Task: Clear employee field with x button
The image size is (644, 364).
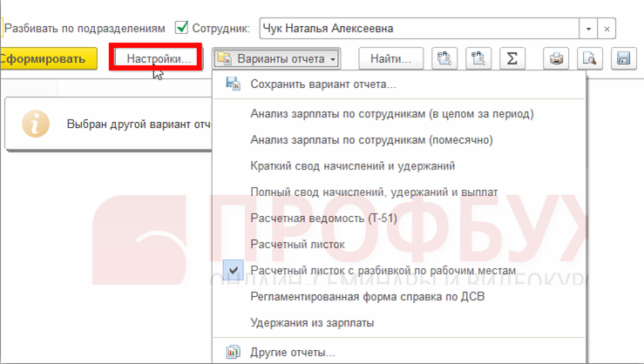Action: [x=607, y=29]
